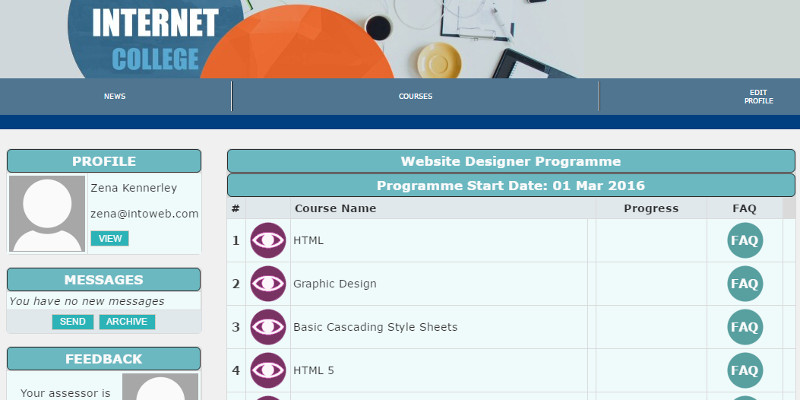Viewport: 800px width, 400px height.
Task: Open FAQ for the HTML 5 course
Action: (x=745, y=370)
